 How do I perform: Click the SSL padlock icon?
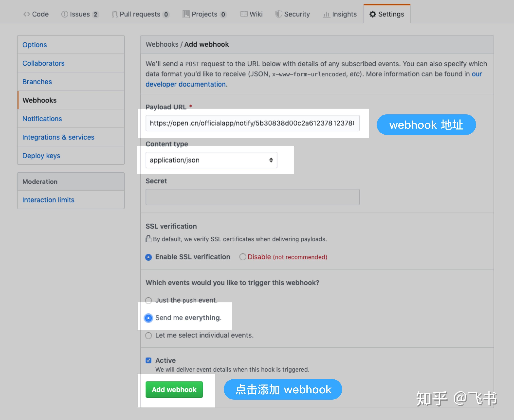point(148,239)
